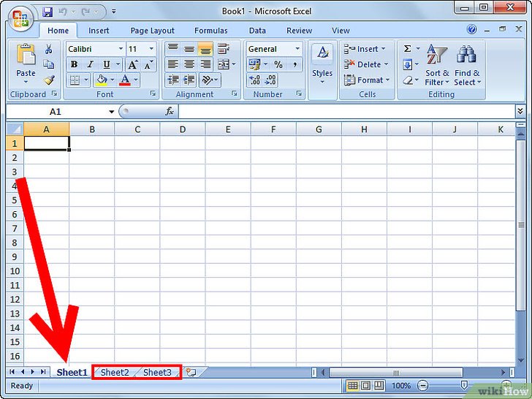
Task: Switch to Page Layout view in status bar
Action: coord(365,385)
